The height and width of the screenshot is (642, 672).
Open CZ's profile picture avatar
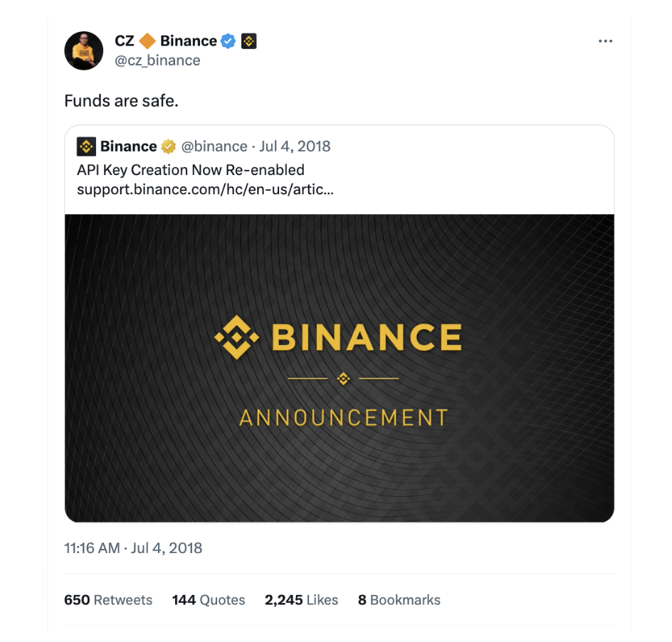[x=83, y=51]
